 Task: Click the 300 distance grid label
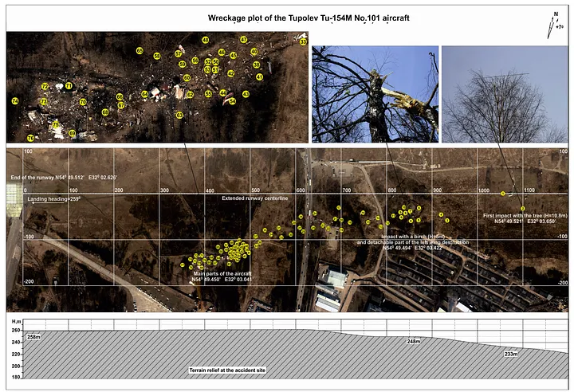(x=165, y=190)
